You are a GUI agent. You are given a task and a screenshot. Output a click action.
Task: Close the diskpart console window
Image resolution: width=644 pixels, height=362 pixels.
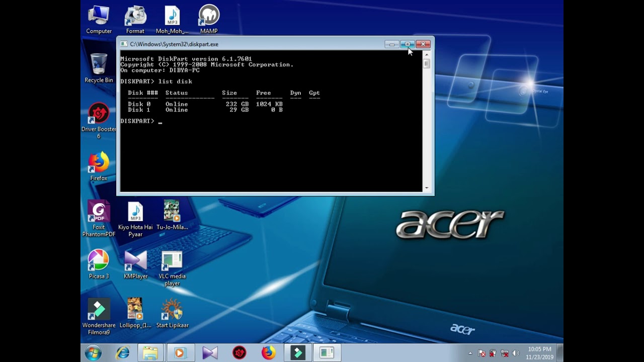click(x=423, y=44)
